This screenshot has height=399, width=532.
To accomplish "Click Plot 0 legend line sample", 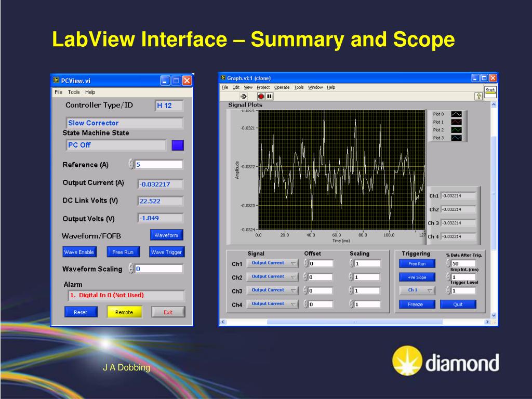I will pos(456,114).
